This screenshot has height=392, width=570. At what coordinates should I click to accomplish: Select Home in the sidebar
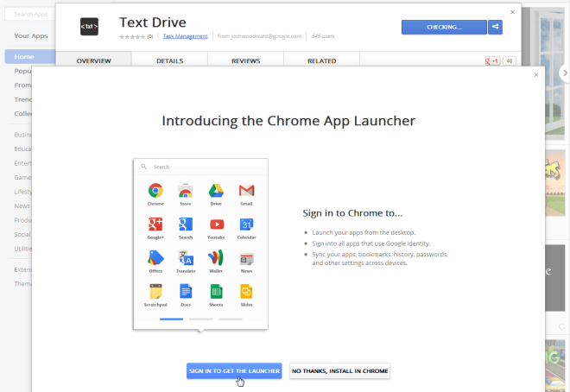30,57
